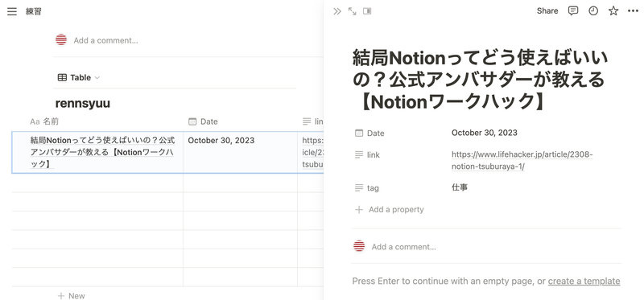Open the comments speech-bubble icon in top bar

click(573, 11)
